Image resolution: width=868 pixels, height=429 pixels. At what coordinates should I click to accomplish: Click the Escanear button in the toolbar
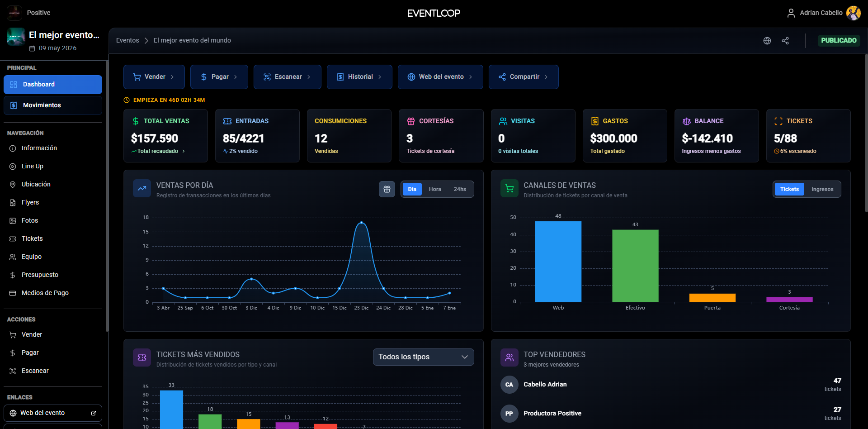point(287,76)
